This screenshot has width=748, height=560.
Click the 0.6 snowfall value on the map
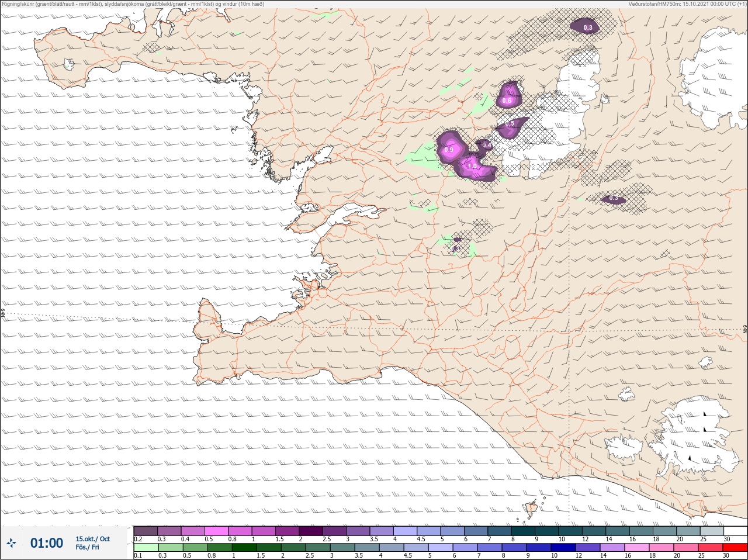click(x=507, y=101)
